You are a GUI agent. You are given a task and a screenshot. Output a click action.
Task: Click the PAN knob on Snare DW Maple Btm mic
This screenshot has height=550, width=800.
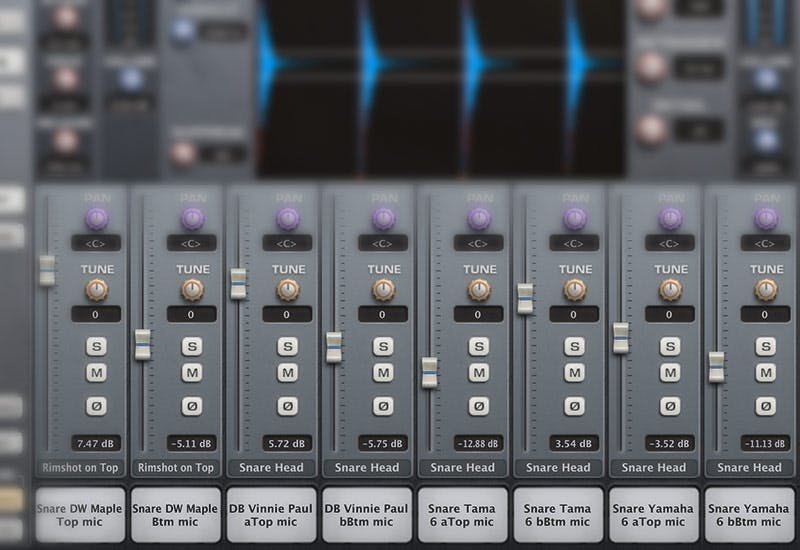click(x=193, y=218)
